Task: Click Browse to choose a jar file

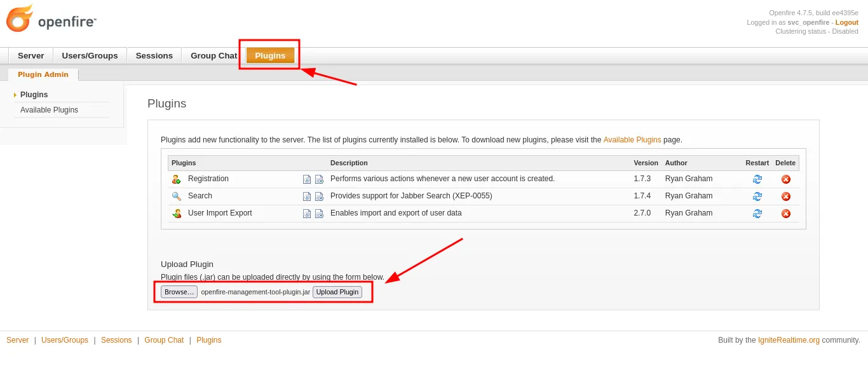Action: tap(179, 292)
